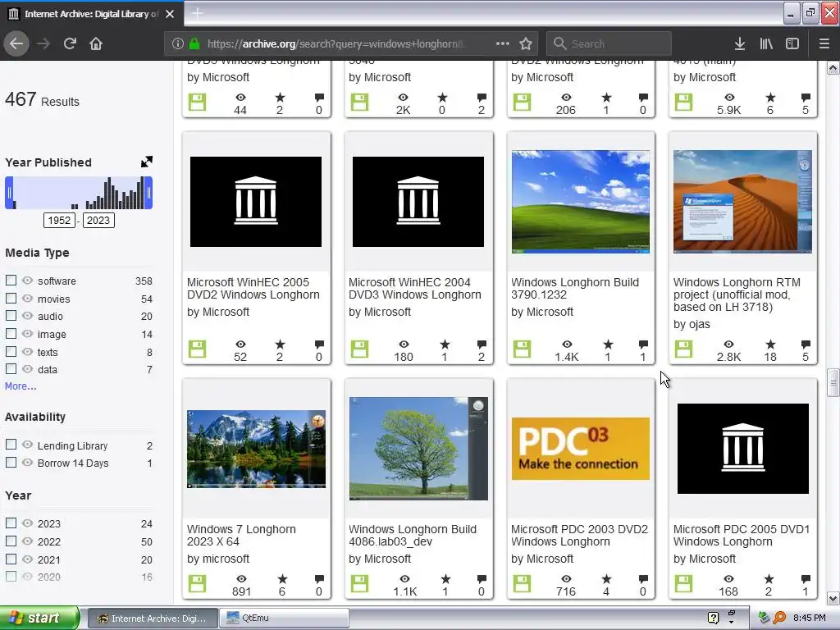
Task: Open Microsoft PDC 2003 DVD2 Windows Longhorn
Action: (x=579, y=535)
